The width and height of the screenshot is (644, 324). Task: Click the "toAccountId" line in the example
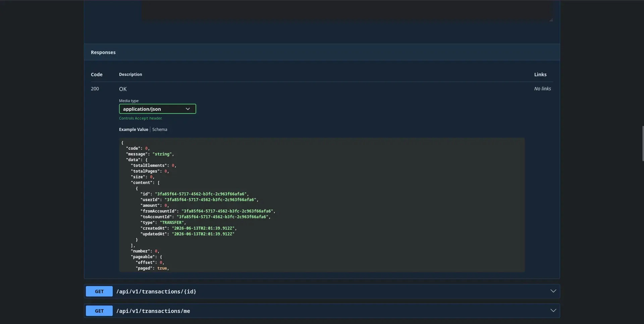206,217
